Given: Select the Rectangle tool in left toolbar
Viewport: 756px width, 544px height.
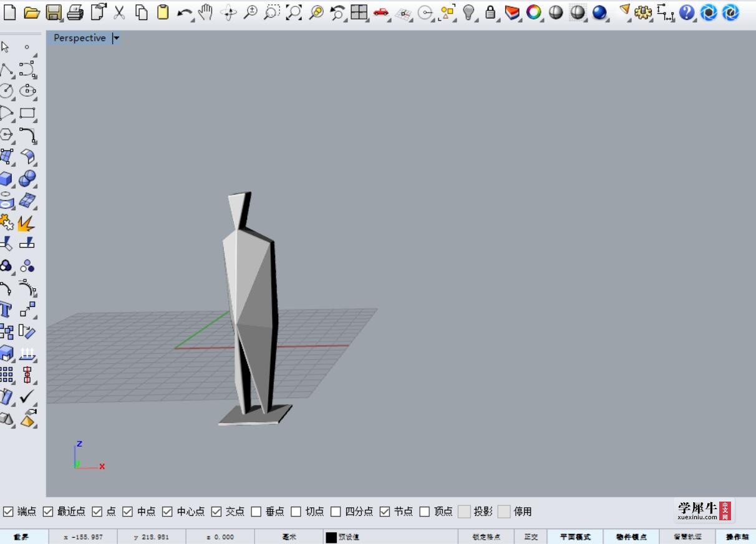Looking at the screenshot, I should pos(27,113).
